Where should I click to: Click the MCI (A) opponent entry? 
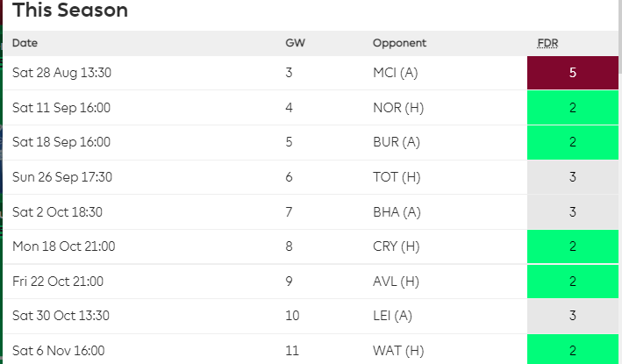(396, 73)
